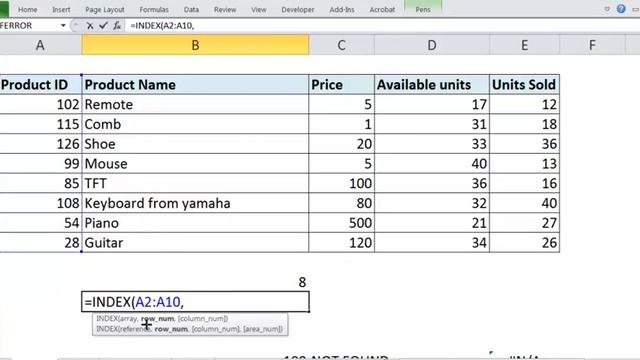Click the Keyboard price 80 cell
Image resolution: width=640 pixels, height=360 pixels.
[342, 203]
